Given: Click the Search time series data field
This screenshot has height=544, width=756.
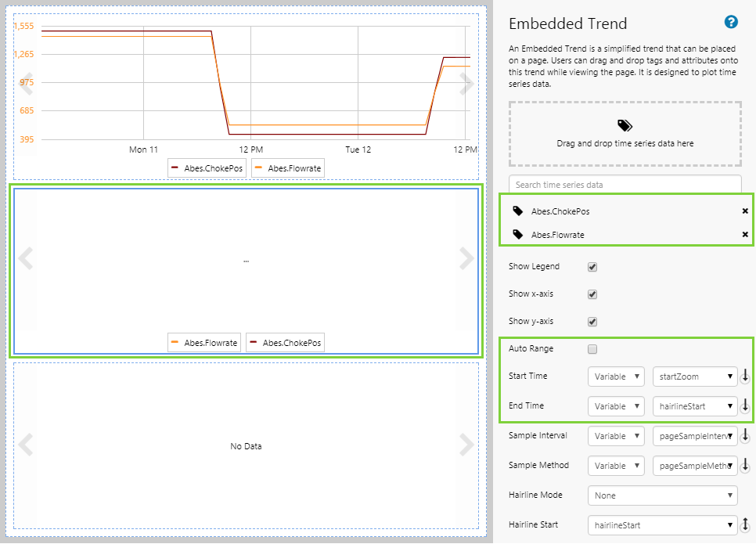Looking at the screenshot, I should [625, 185].
